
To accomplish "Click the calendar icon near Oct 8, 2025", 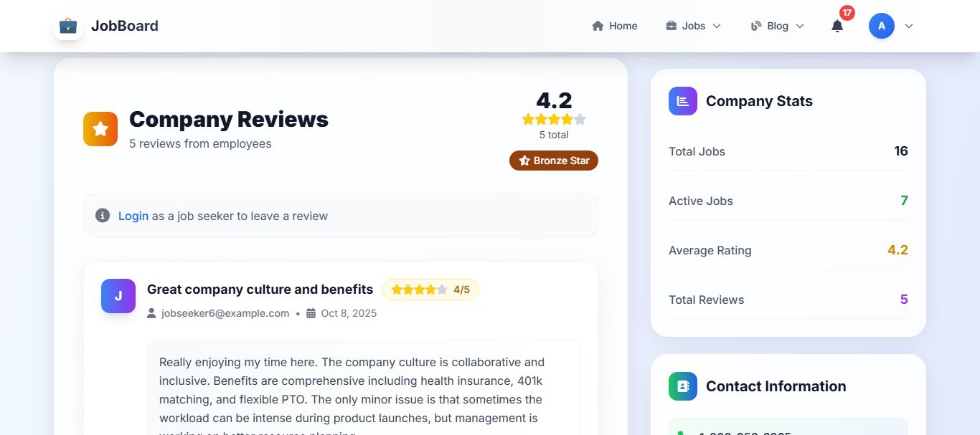I will (x=311, y=313).
